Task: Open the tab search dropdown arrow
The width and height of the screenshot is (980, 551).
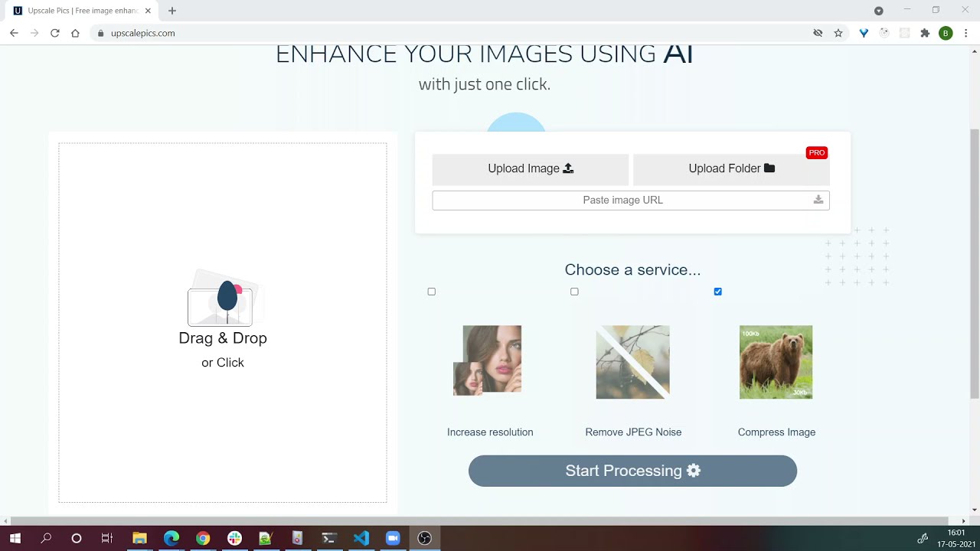Action: pos(879,11)
